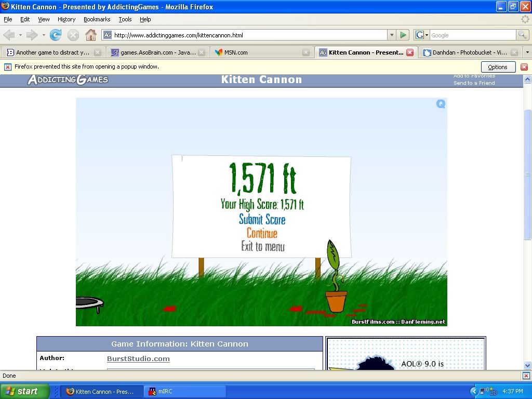This screenshot has height=399, width=532.
Task: Click the ZD tray icon
Action: [494, 392]
